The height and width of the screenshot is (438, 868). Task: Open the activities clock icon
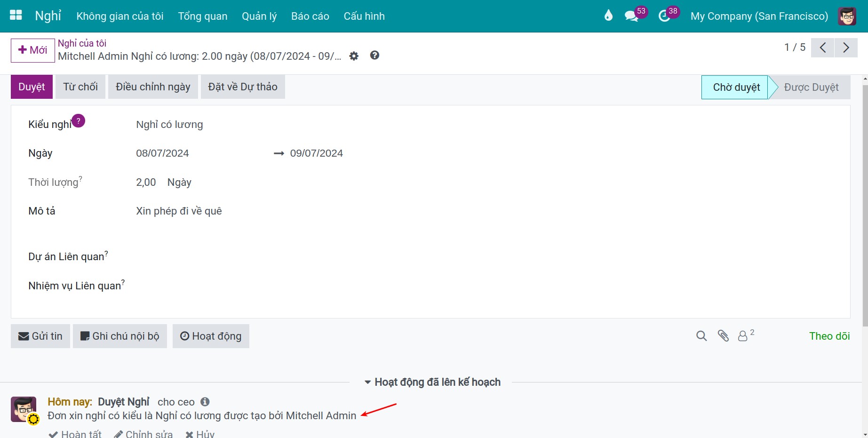(664, 16)
